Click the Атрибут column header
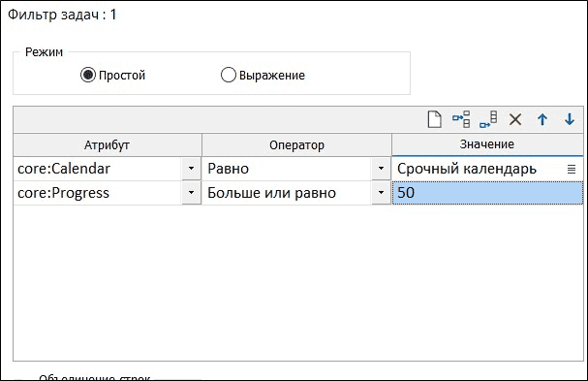This screenshot has height=381, width=588. [108, 144]
